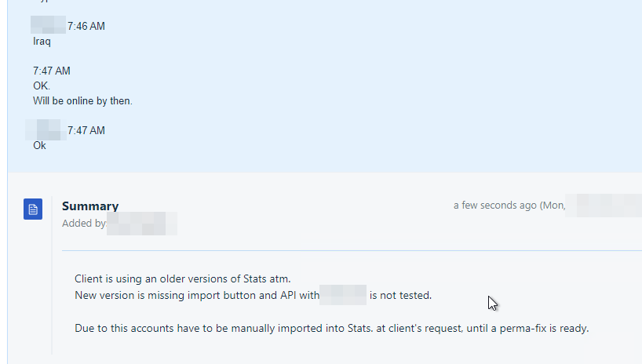The height and width of the screenshot is (364, 642).
Task: Click the "Will be online by then." message
Action: pyautogui.click(x=82, y=100)
